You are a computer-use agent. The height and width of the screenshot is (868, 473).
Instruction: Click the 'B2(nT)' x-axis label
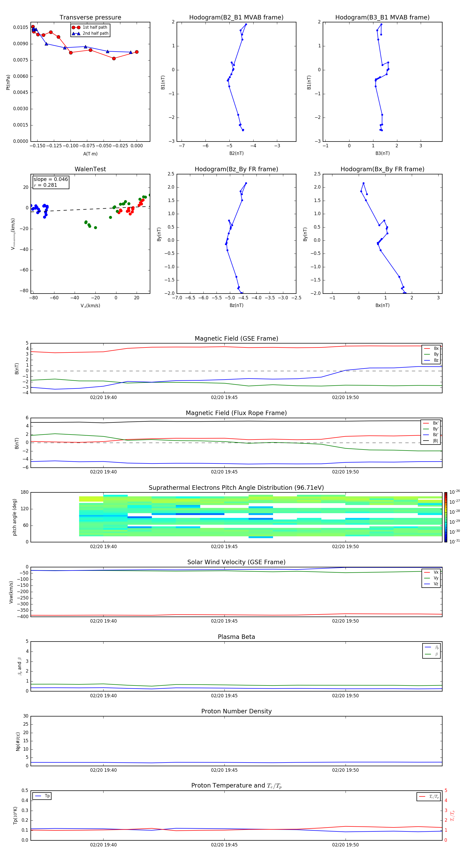(236, 153)
